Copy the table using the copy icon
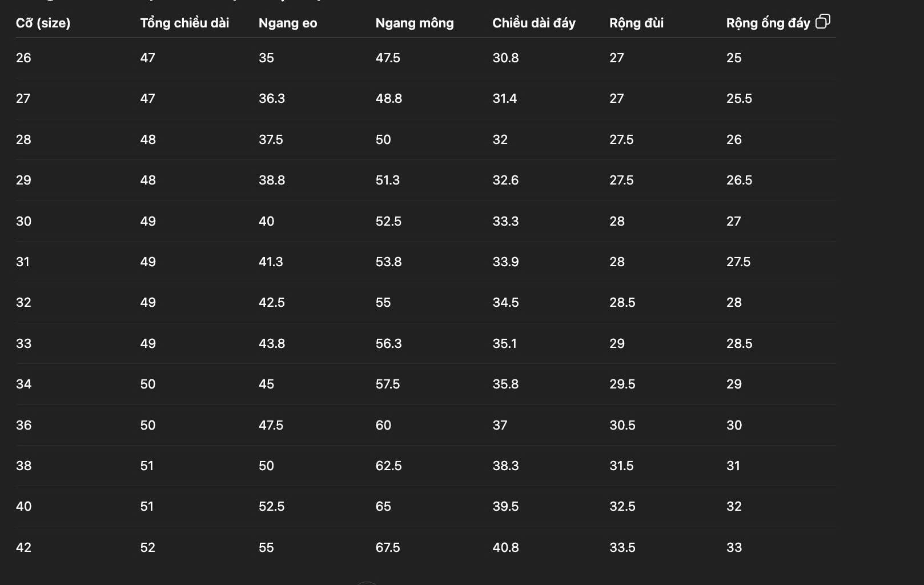The height and width of the screenshot is (585, 924). click(822, 22)
